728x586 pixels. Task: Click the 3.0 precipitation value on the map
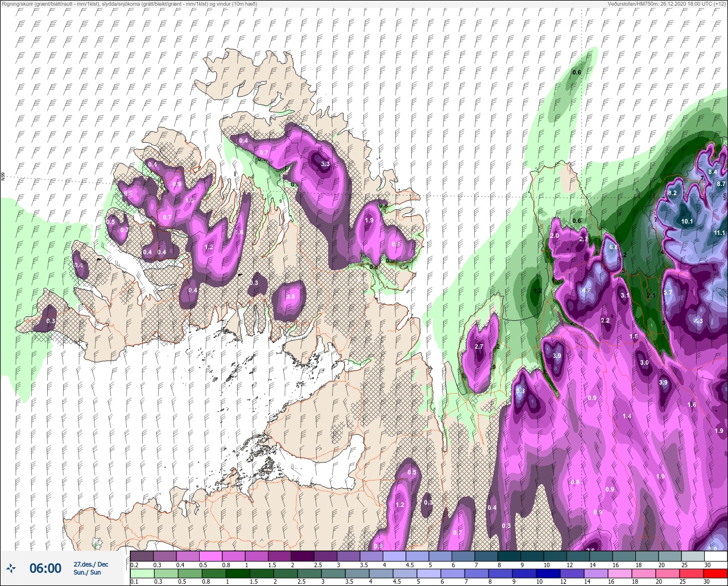coord(644,362)
